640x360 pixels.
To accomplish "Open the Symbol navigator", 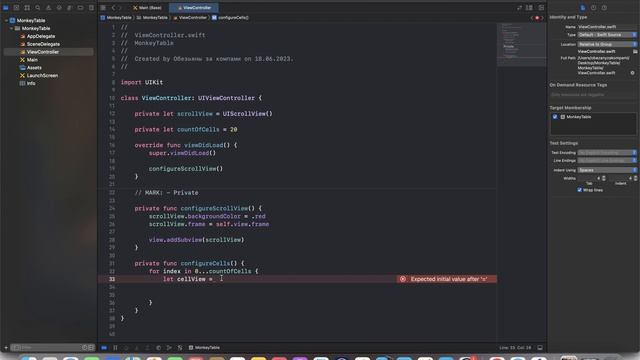I will (27, 8).
